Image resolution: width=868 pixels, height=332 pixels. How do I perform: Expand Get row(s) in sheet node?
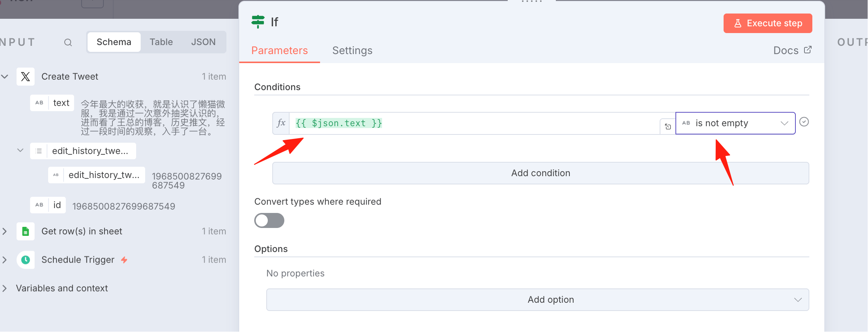tap(5, 231)
